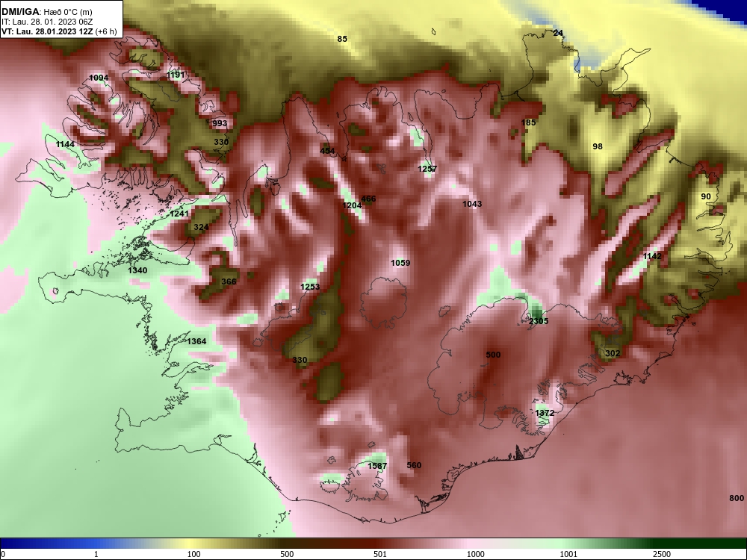This screenshot has width=747, height=560.
Task: Click the map title 'DMI/IGA: Hæð 0°C (m)'
Action: [x=46, y=12]
